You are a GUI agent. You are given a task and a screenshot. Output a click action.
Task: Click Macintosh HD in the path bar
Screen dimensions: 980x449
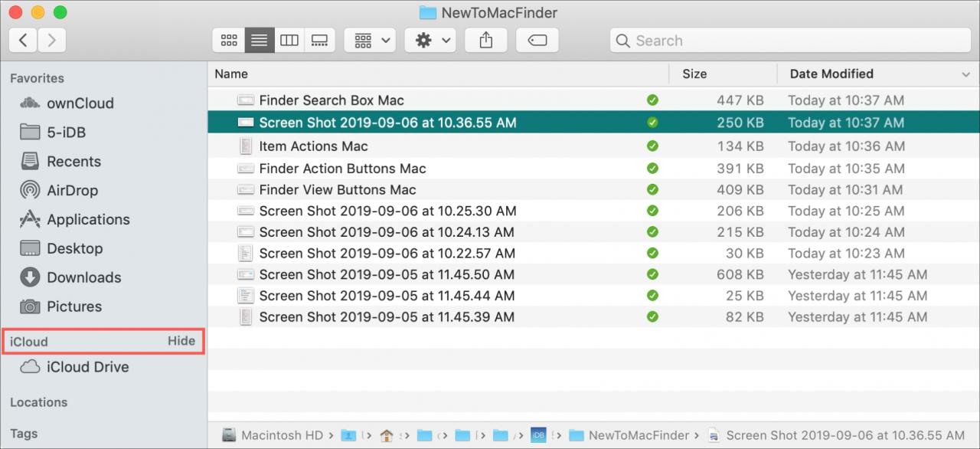(x=273, y=435)
